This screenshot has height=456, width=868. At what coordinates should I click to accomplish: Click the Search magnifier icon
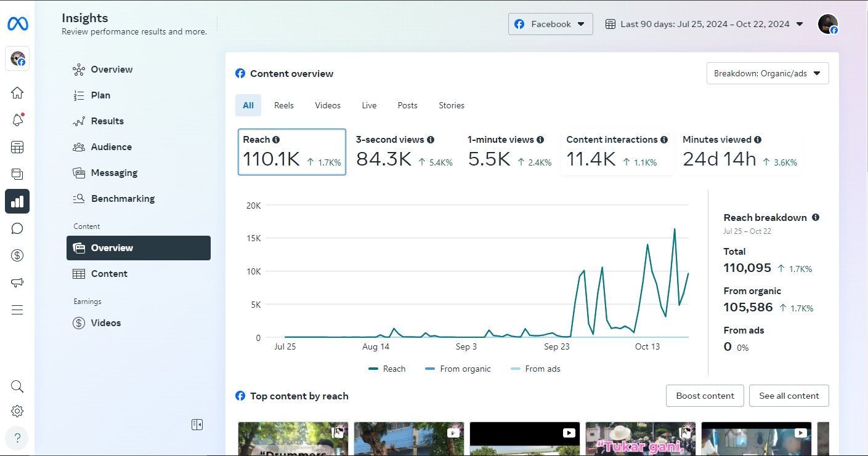coord(17,386)
